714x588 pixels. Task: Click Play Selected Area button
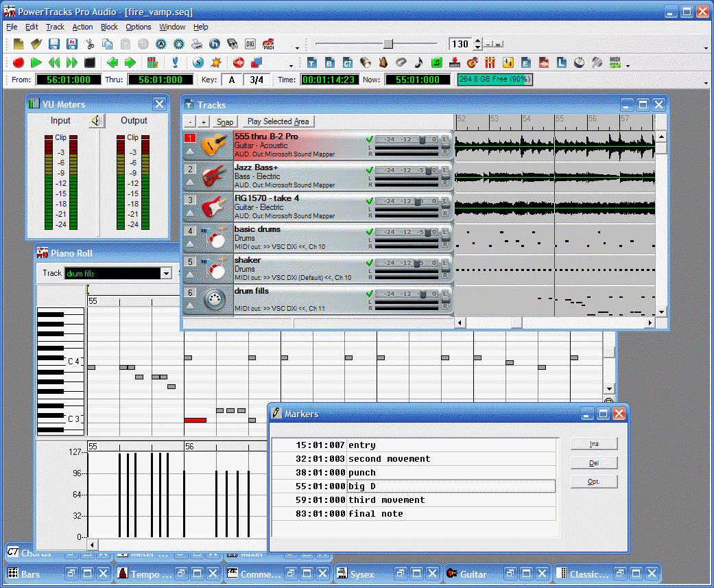click(x=278, y=121)
